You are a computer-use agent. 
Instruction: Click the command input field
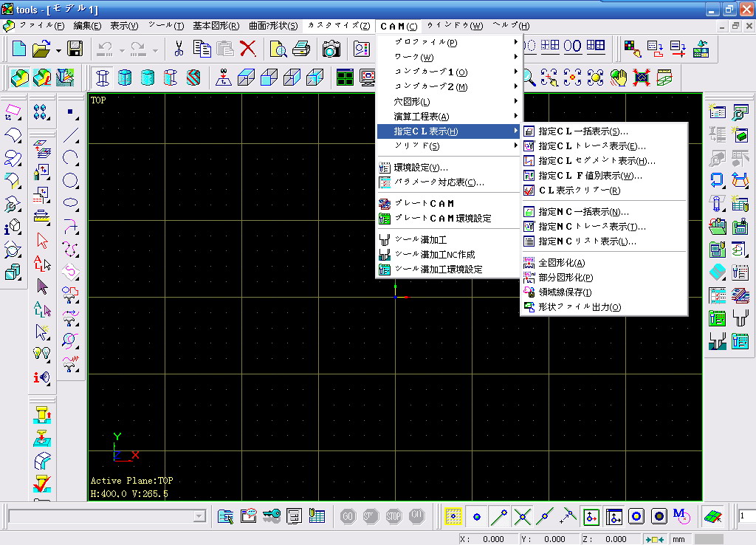tap(101, 516)
